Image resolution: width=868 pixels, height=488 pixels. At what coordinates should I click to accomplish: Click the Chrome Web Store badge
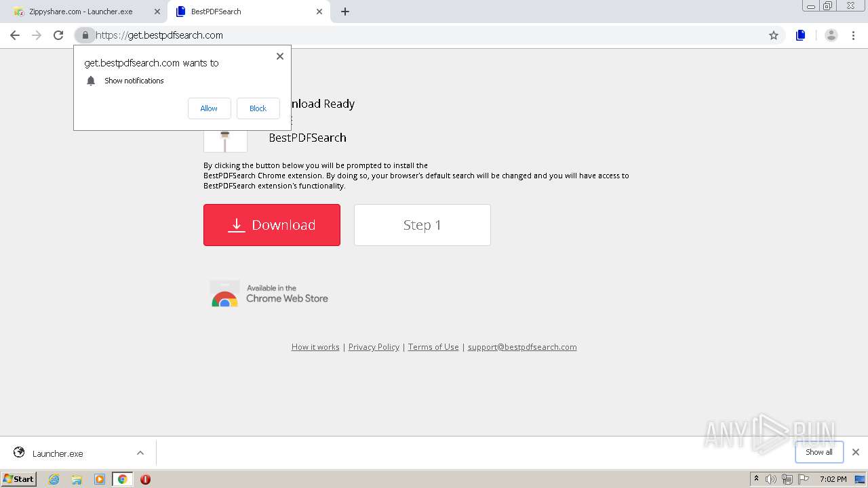269,293
